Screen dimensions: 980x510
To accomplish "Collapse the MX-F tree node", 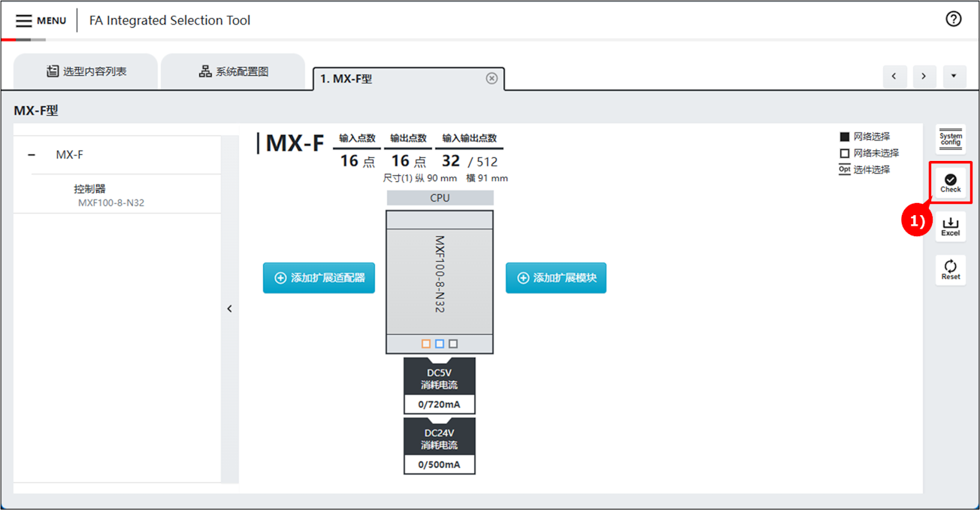I will [x=32, y=155].
